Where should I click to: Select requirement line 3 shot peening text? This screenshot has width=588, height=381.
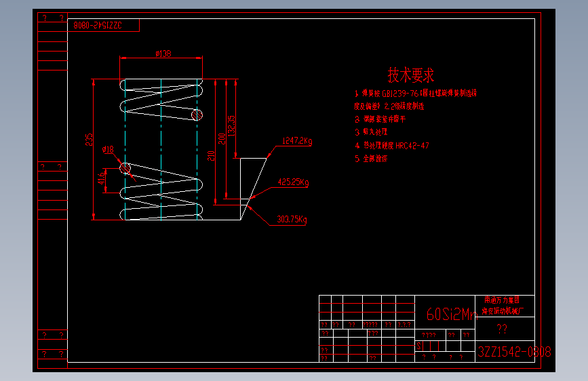371,132
